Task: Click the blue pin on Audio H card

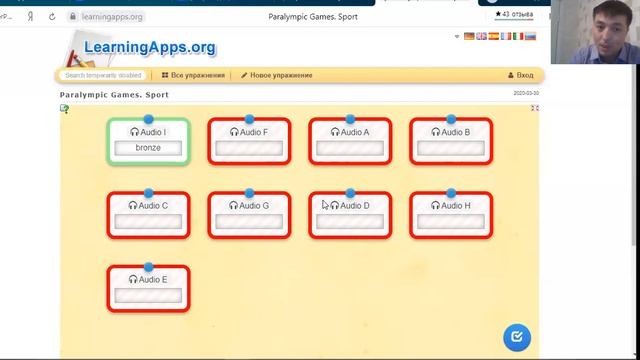Action: pos(451,193)
